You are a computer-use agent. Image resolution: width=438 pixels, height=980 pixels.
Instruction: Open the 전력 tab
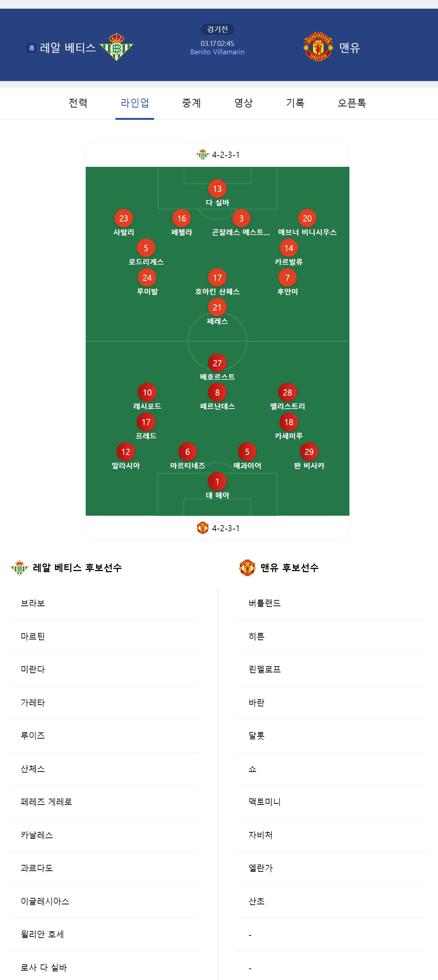coord(78,103)
